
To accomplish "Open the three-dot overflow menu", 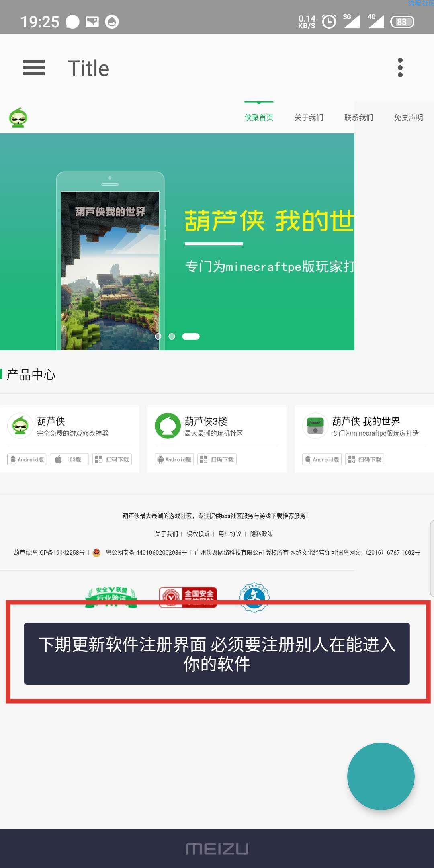I will click(x=400, y=68).
